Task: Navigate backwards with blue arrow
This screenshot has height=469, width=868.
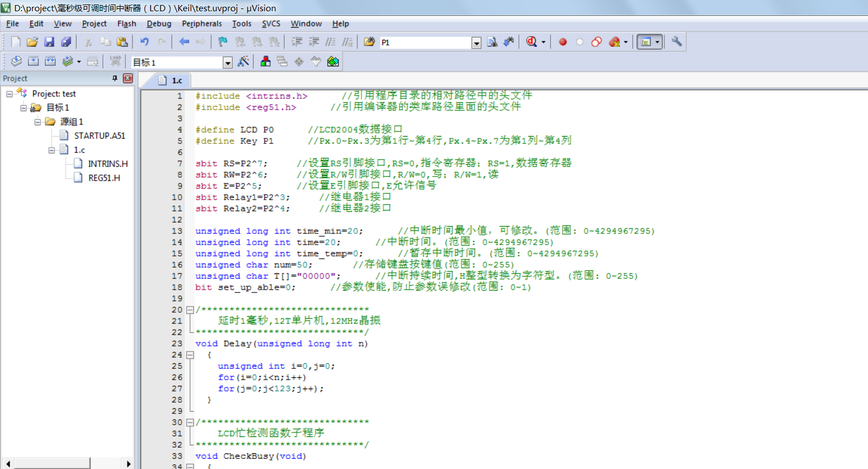Action: [x=184, y=42]
